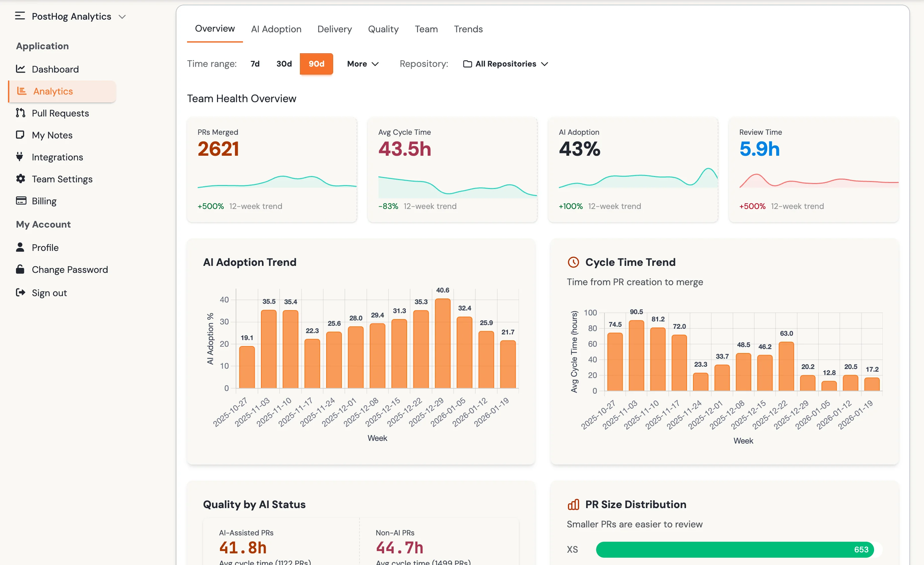Switch to the Overview tab
This screenshot has width=924, height=565.
click(215, 29)
